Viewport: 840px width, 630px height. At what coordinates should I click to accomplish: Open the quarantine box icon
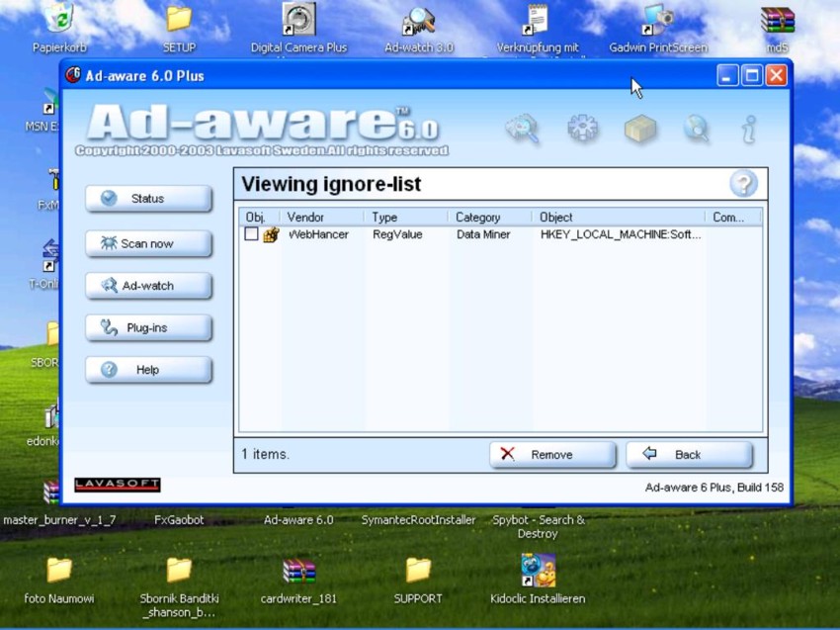pyautogui.click(x=640, y=130)
